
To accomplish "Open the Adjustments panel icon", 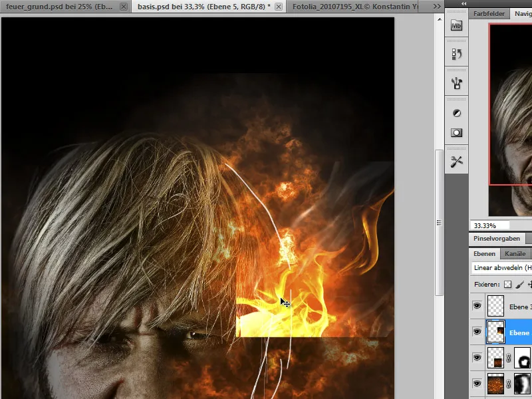I will tap(456, 113).
